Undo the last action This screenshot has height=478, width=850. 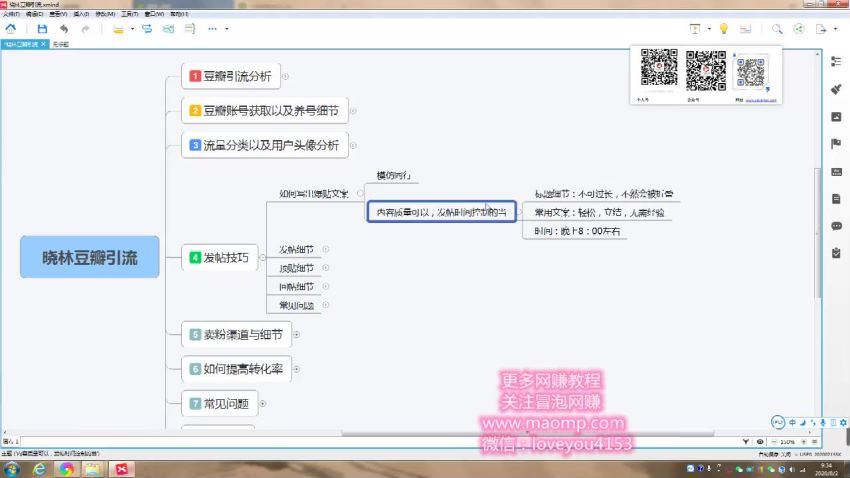[64, 29]
